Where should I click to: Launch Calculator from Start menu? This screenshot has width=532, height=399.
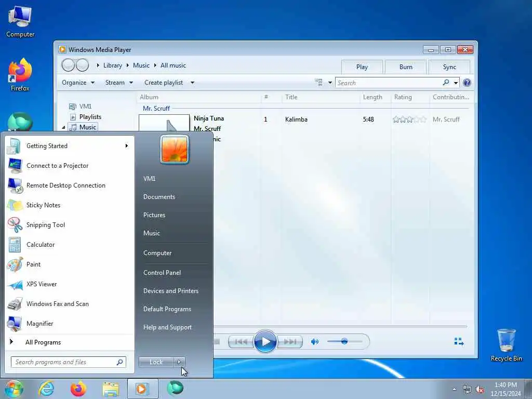69,245
